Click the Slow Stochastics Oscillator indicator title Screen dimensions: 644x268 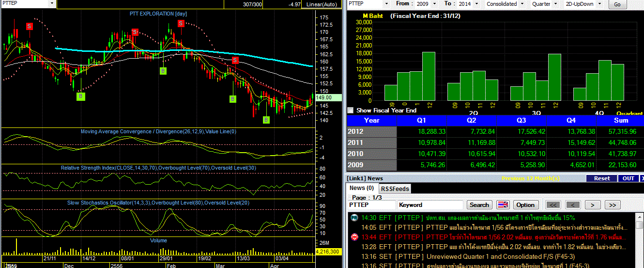(x=158, y=202)
